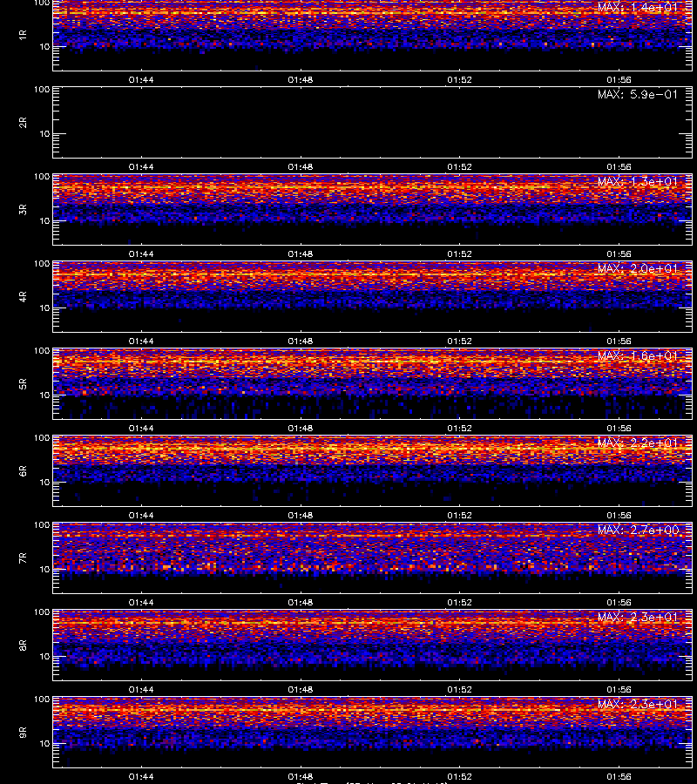This screenshot has width=697, height=784.
Task: Click the 01:52 tick label directly below panel 3R
Action: click(x=459, y=254)
